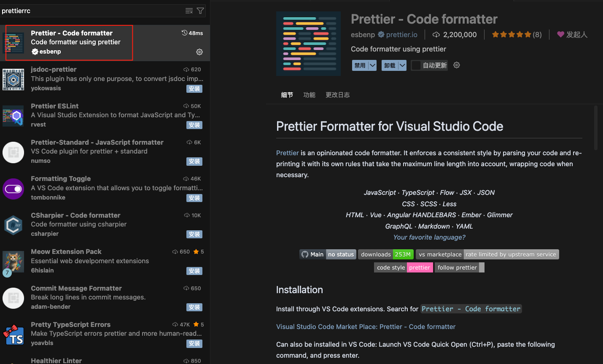Viewport: 603px width, 364px height.
Task: Click the details pane vertical scrollbar
Action: 596,128
